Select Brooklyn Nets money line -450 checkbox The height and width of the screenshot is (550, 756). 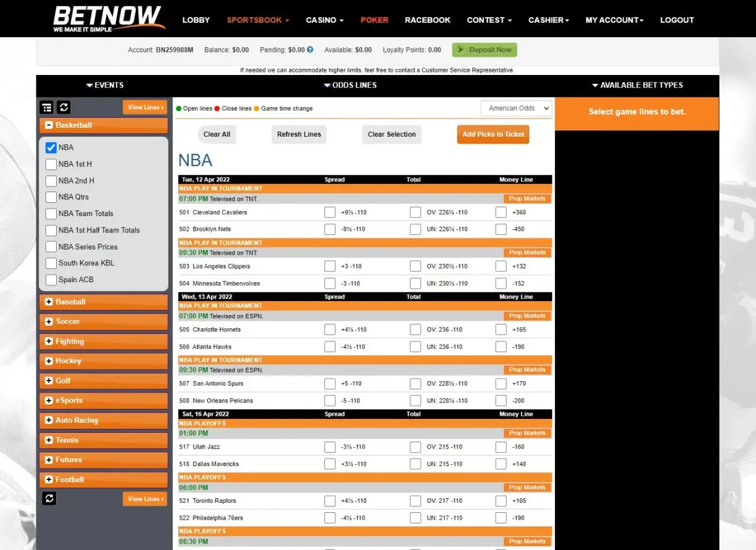coord(501,229)
